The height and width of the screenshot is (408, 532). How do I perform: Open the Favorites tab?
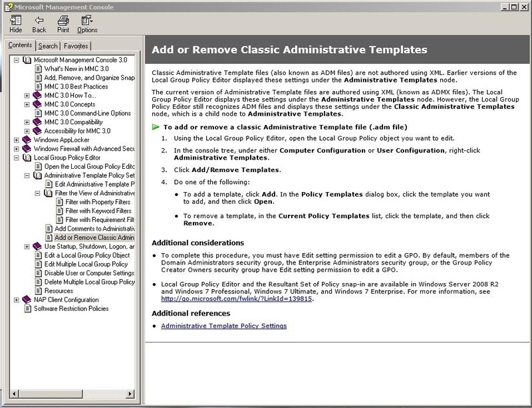pos(75,46)
